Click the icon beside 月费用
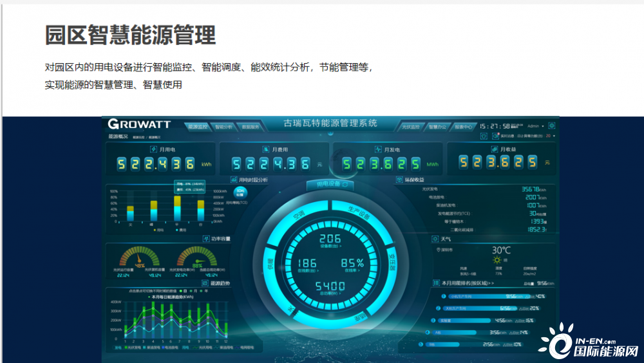 [x=266, y=149]
